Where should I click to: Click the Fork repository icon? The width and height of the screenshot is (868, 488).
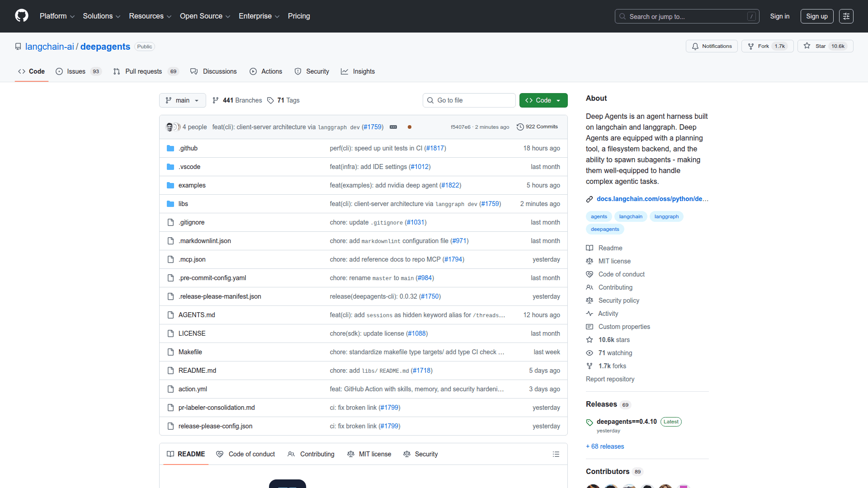click(751, 46)
